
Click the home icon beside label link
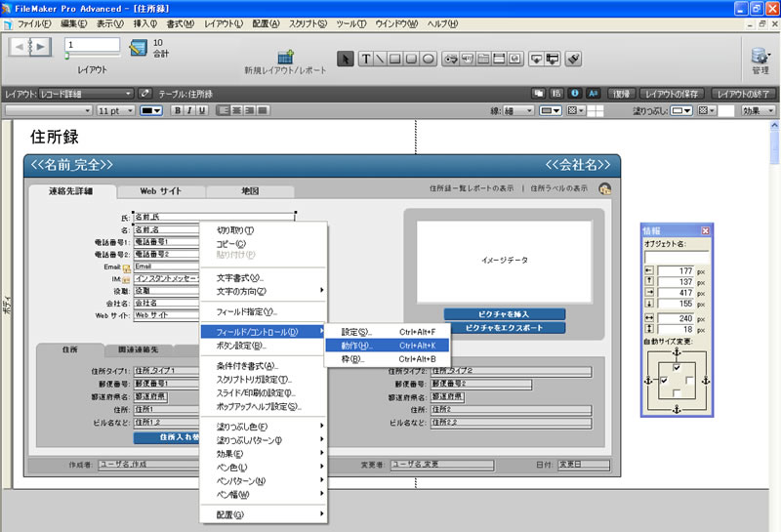point(604,188)
